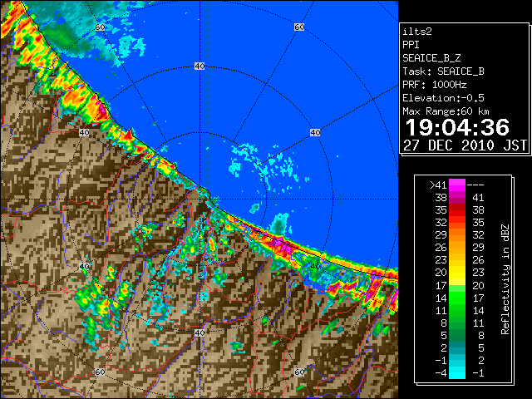The width and height of the screenshot is (532, 399).
Task: Click the '>41' legend label
Action: click(438, 185)
